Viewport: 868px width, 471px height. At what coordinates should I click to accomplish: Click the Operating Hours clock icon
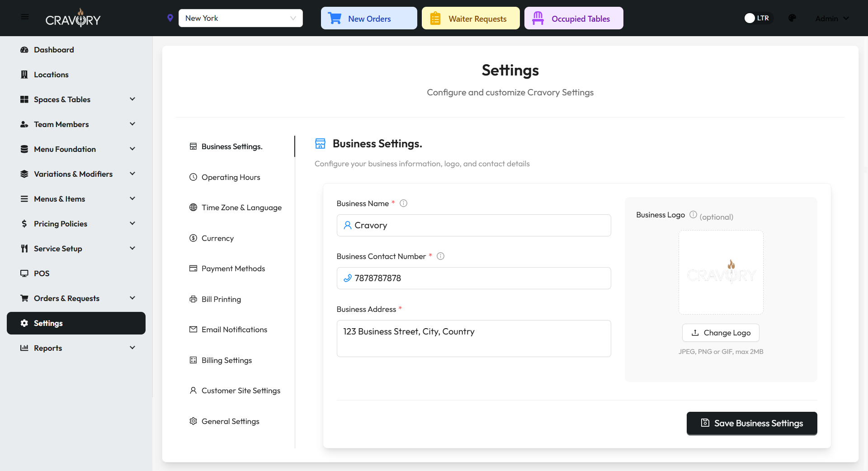tap(193, 177)
